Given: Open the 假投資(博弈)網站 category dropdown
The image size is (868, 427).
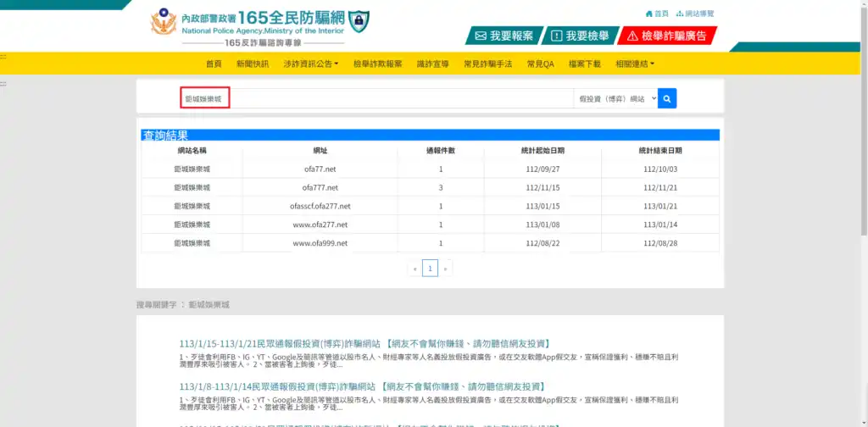Looking at the screenshot, I should pos(615,99).
